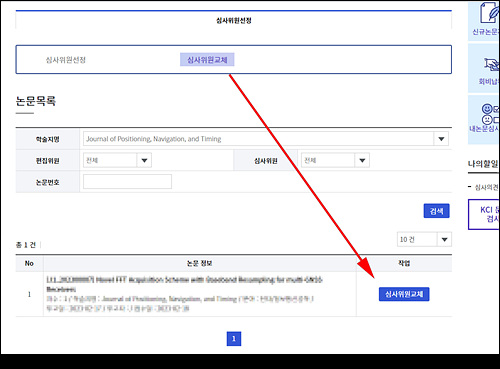The height and width of the screenshot is (369, 500).
Task: Open the 10 건 per-page dropdown
Action: pos(424,239)
